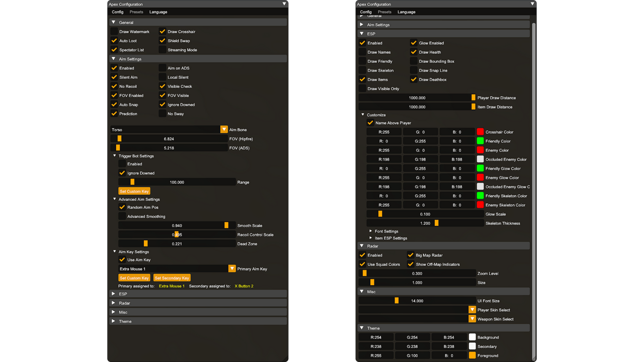
Task: Open Player Skin Select dropdown
Action: [x=472, y=310]
